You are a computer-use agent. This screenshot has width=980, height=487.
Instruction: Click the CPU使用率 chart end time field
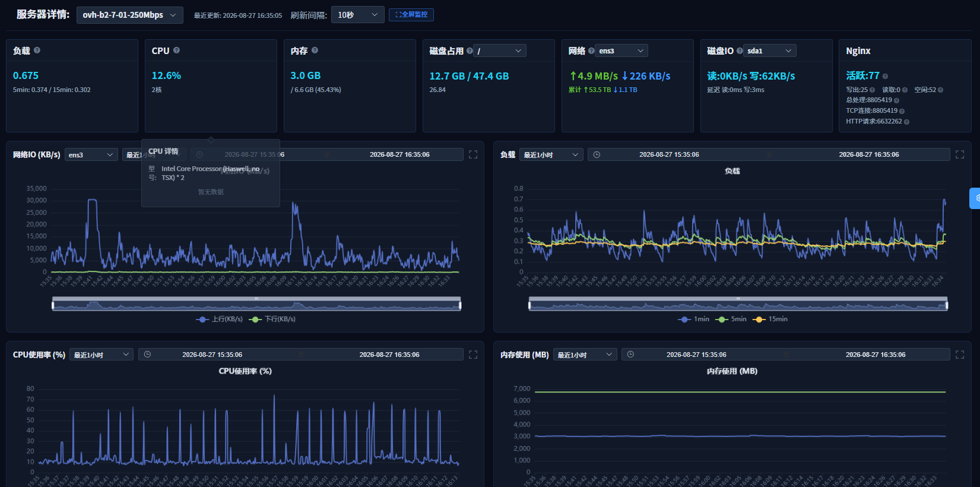pyautogui.click(x=389, y=355)
